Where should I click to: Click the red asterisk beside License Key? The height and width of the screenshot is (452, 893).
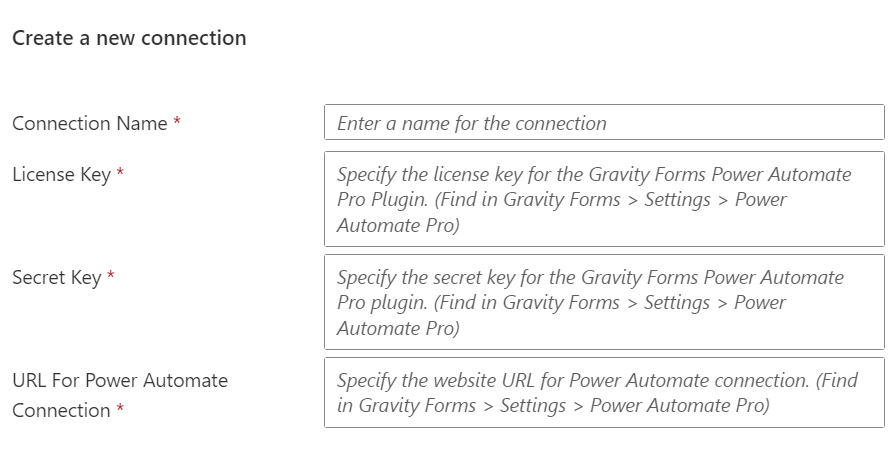tap(120, 172)
